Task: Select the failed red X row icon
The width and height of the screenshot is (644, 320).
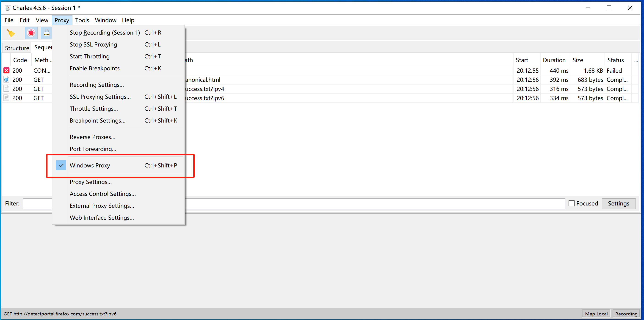Action: coord(6,71)
